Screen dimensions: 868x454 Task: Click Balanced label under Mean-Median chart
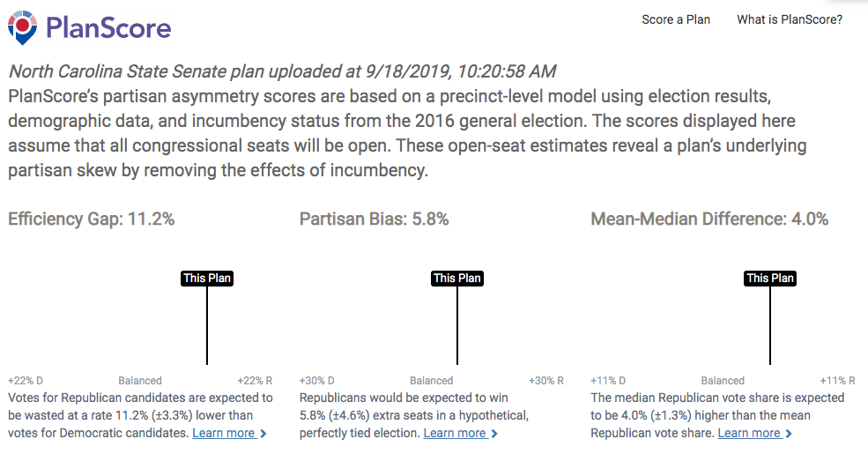pyautogui.click(x=723, y=381)
